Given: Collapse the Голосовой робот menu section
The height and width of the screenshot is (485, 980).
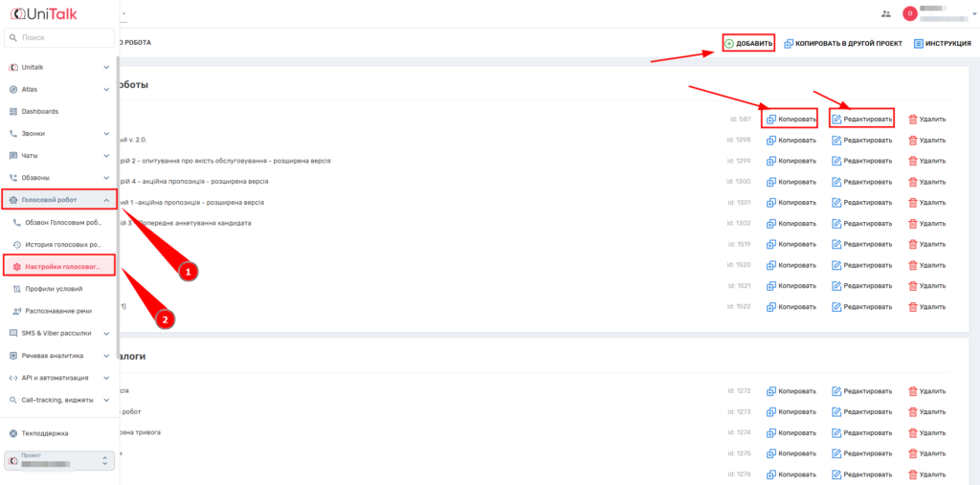Looking at the screenshot, I should (x=105, y=200).
